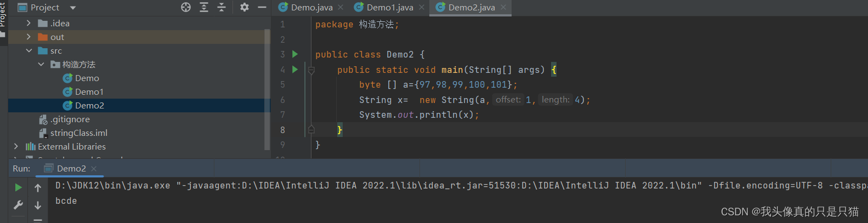Switch to Demo1.java editor tab
Screen dimensions: 868x223
[x=390, y=7]
